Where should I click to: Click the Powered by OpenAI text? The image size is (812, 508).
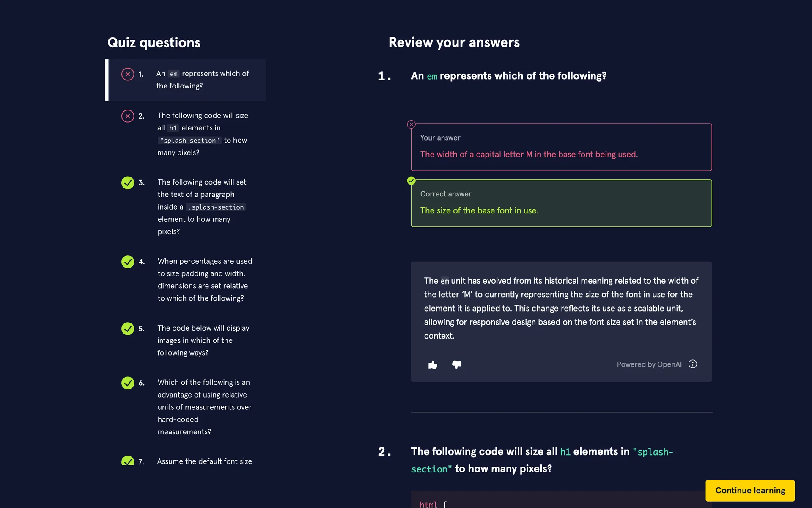pyautogui.click(x=649, y=364)
